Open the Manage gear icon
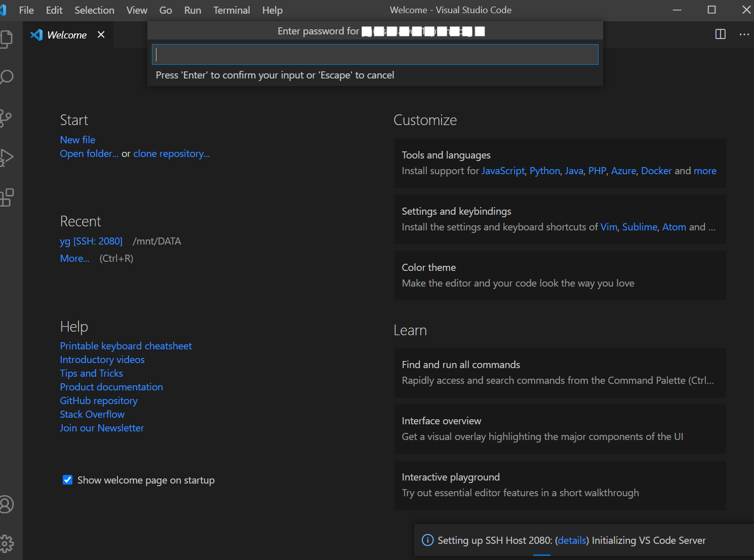The height and width of the screenshot is (560, 754). point(7,544)
